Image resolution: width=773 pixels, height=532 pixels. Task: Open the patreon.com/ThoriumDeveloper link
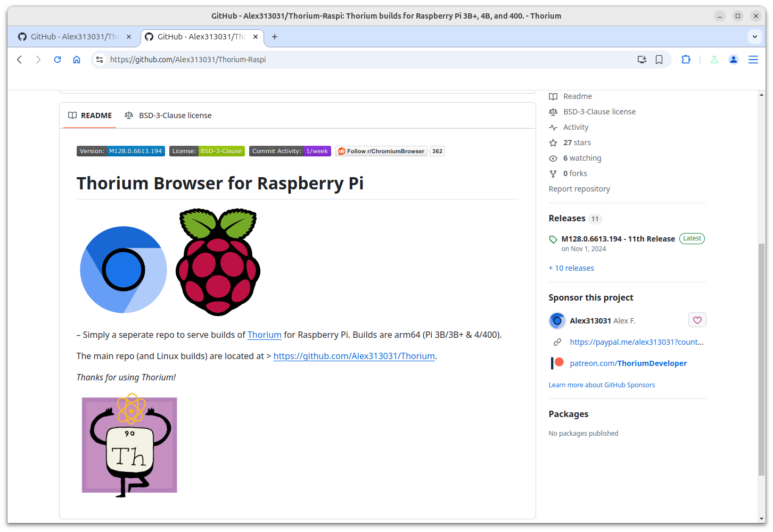pyautogui.click(x=628, y=363)
